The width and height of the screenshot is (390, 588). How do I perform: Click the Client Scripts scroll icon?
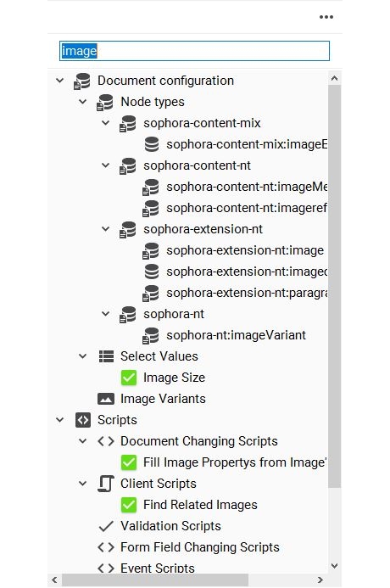[x=106, y=484]
